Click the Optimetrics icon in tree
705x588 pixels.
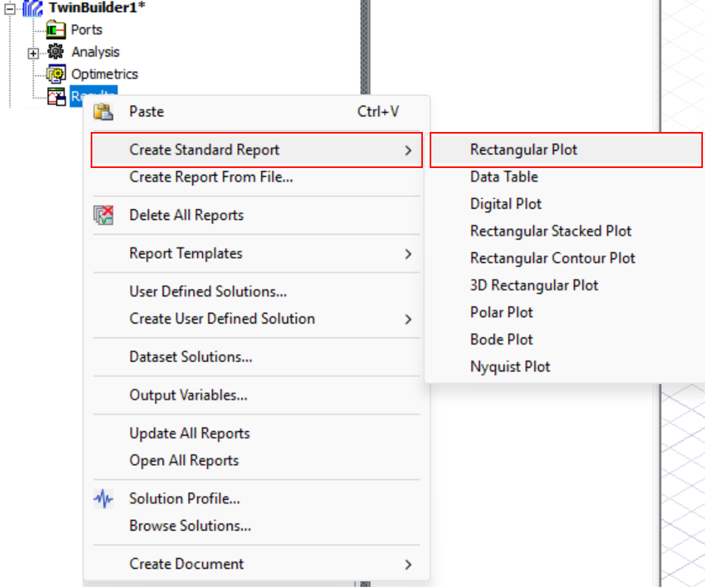(x=56, y=74)
